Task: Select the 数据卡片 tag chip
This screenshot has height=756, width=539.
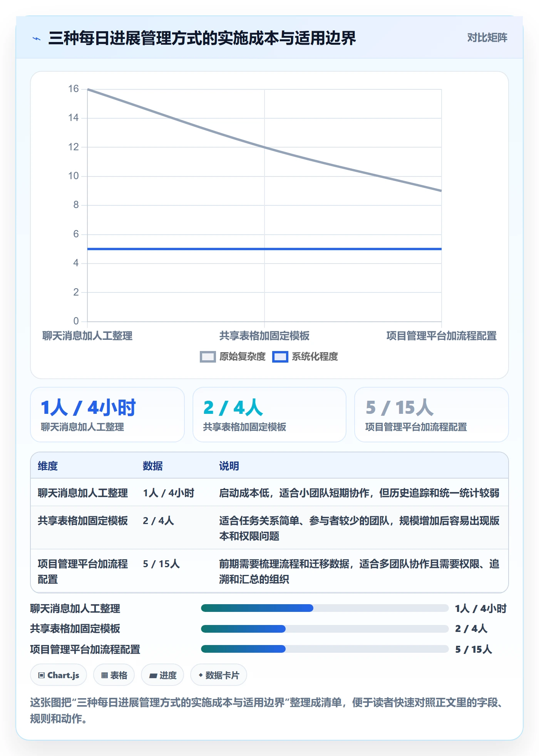Action: pyautogui.click(x=219, y=675)
